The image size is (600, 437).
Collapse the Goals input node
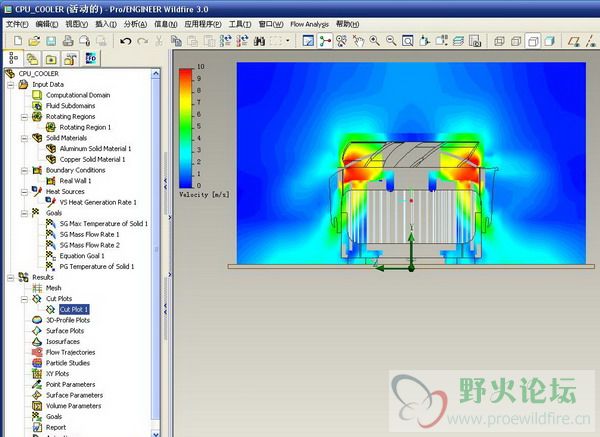[24, 213]
